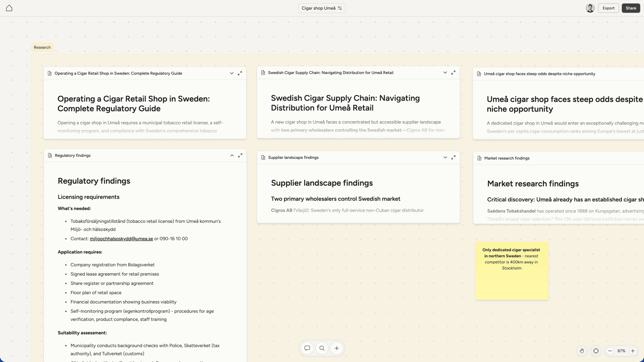
Task: Click the settings icon inside the Cigar shop Umeå pill
Action: tap(340, 8)
